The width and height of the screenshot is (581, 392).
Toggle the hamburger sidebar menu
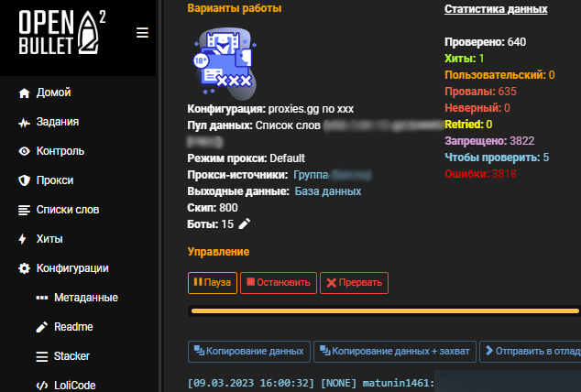pyautogui.click(x=142, y=33)
